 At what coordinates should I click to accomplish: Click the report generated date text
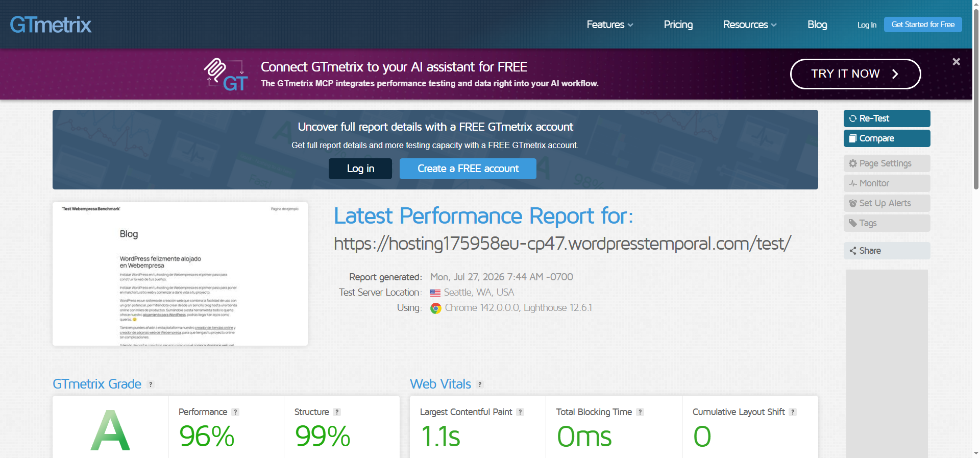click(x=501, y=277)
